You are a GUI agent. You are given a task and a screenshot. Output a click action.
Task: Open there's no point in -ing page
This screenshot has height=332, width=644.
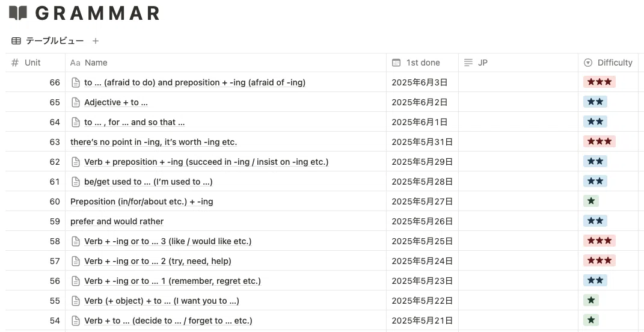[153, 142]
